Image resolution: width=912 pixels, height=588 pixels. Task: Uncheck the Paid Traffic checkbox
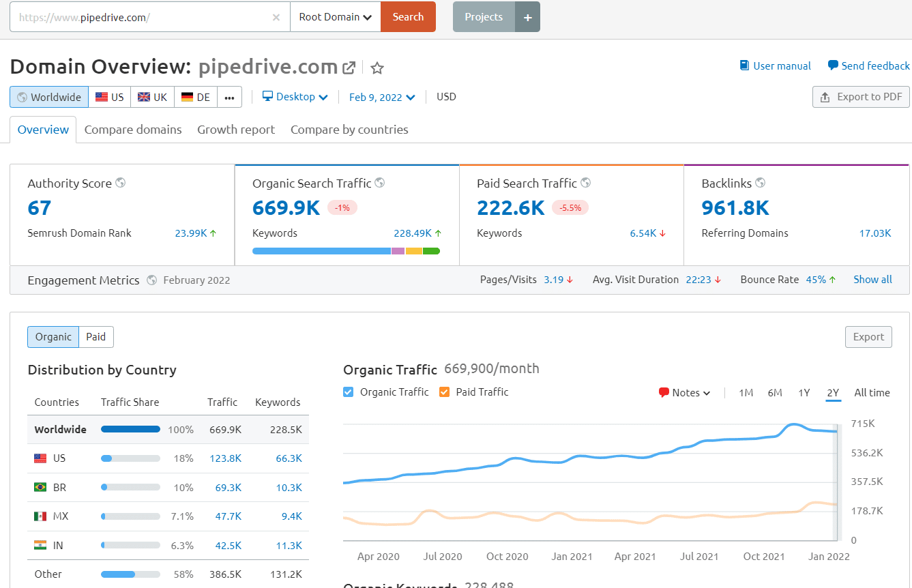[x=445, y=392]
